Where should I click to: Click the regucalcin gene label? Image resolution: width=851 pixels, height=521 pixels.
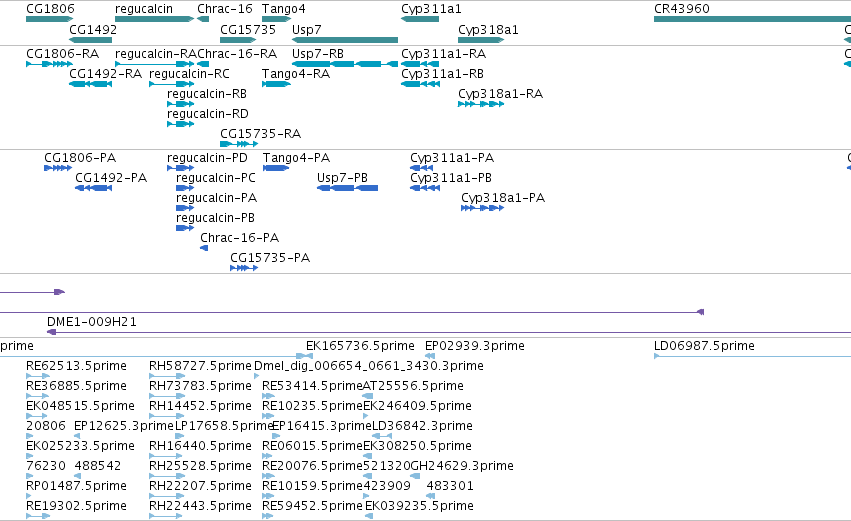click(x=144, y=9)
